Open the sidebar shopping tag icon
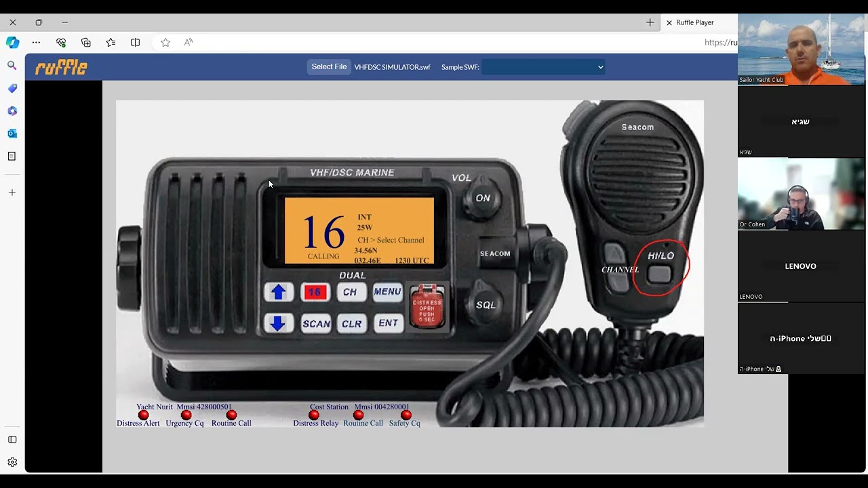The image size is (868, 488). point(12,88)
